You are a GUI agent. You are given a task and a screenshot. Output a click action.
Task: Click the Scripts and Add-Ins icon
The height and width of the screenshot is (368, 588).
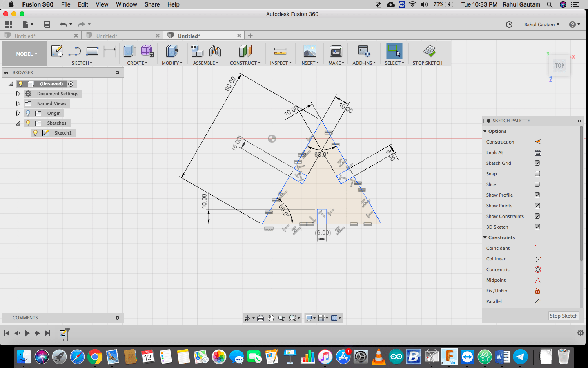(x=364, y=51)
